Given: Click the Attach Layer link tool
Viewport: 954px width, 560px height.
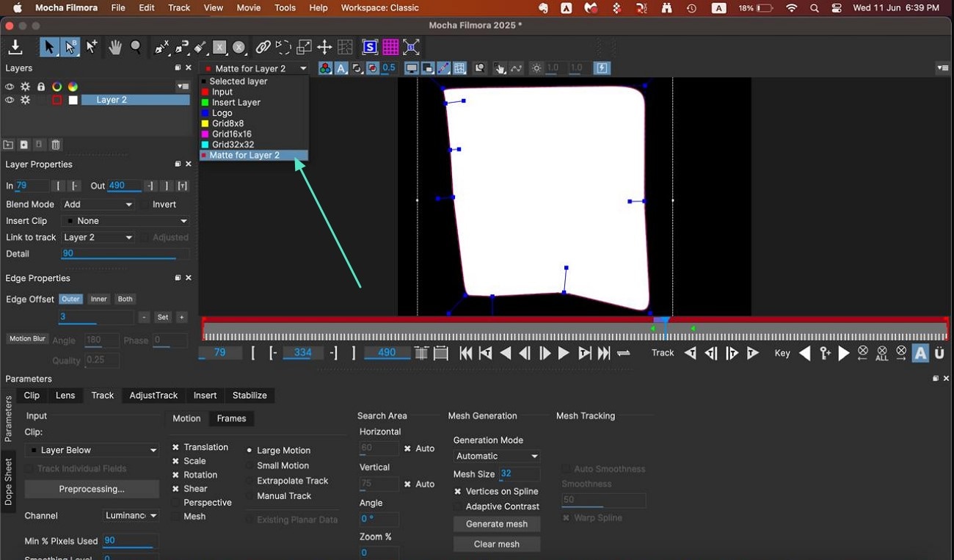Looking at the screenshot, I should (263, 48).
